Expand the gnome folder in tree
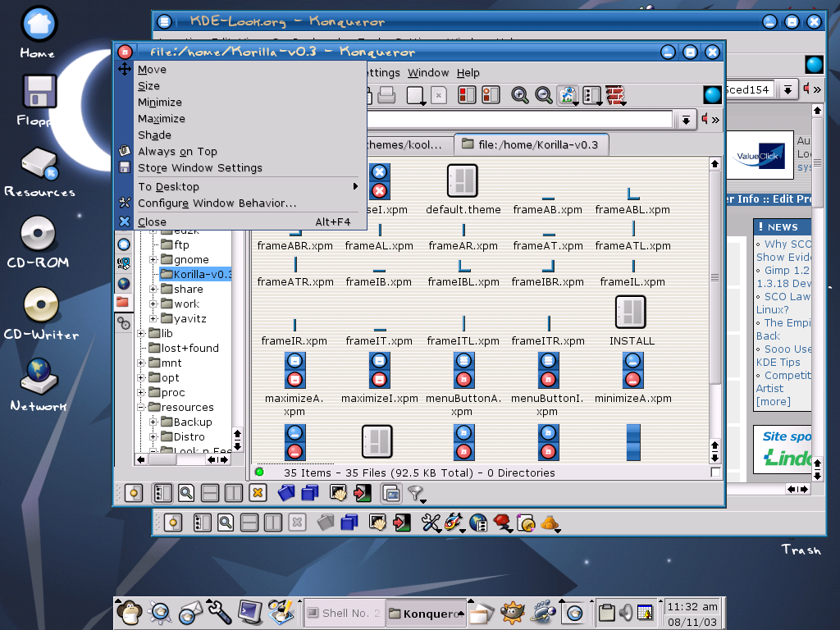 153,259
